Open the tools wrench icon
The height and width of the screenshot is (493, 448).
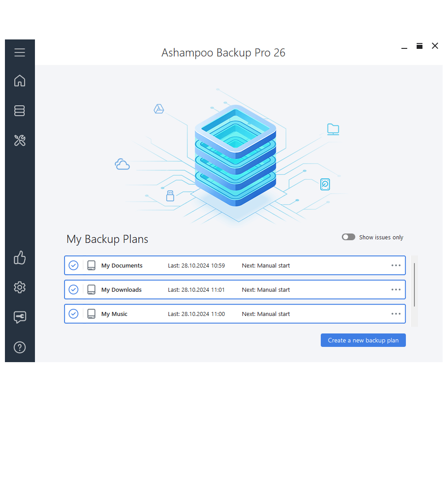(20, 141)
